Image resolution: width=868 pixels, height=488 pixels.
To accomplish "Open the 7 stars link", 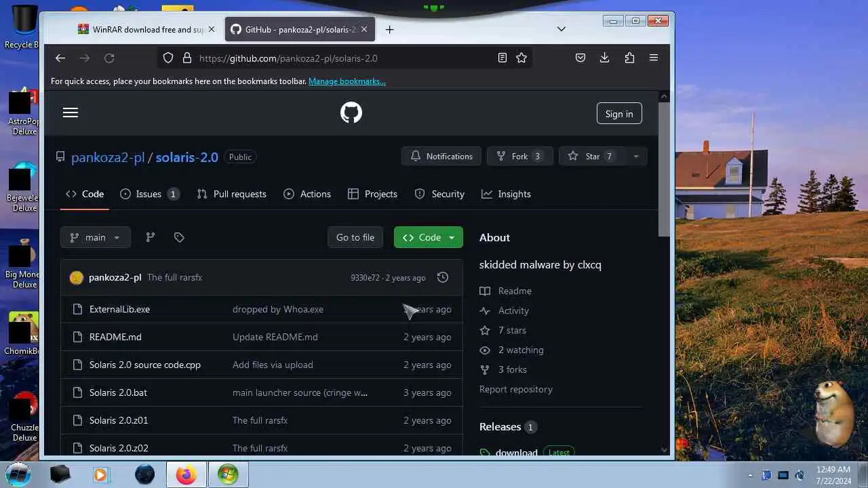I will pyautogui.click(x=512, y=330).
